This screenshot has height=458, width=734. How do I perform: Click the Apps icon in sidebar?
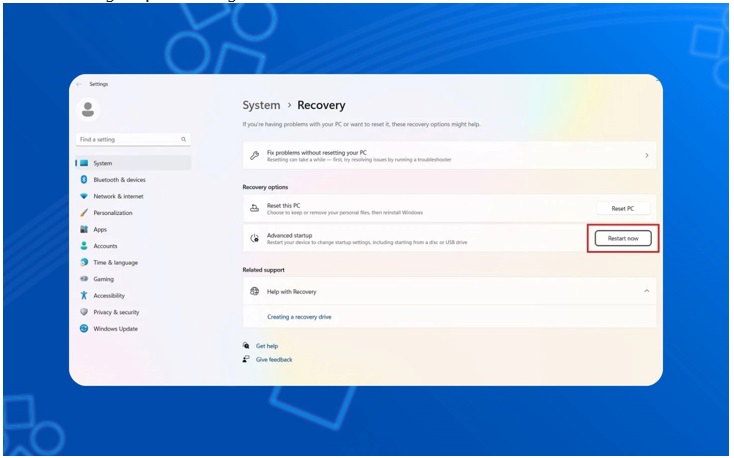click(x=84, y=229)
